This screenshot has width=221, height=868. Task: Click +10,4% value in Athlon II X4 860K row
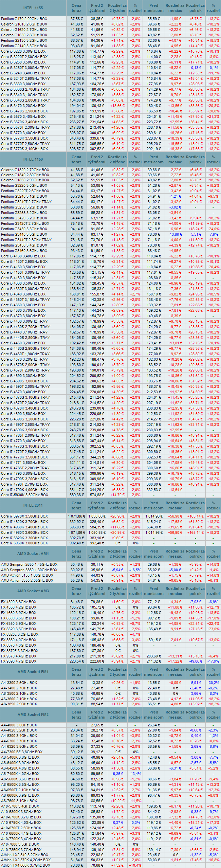point(135,865)
